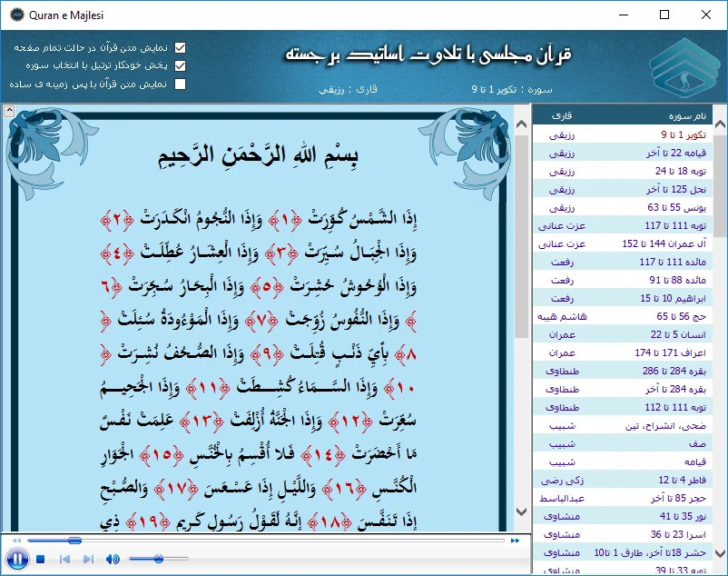Enable plain background Quran text checkbox

point(180,84)
